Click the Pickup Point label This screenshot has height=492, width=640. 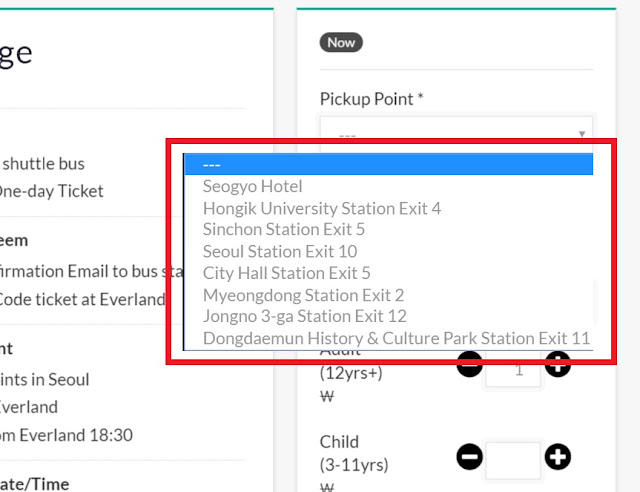point(371,99)
